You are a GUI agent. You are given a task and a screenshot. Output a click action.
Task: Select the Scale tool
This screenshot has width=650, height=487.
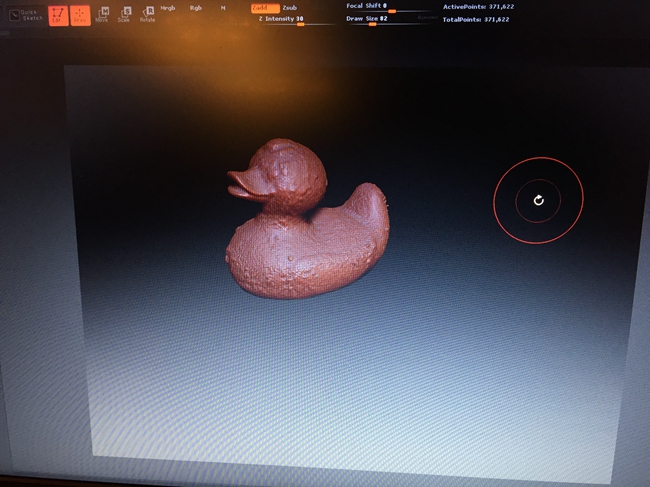124,15
